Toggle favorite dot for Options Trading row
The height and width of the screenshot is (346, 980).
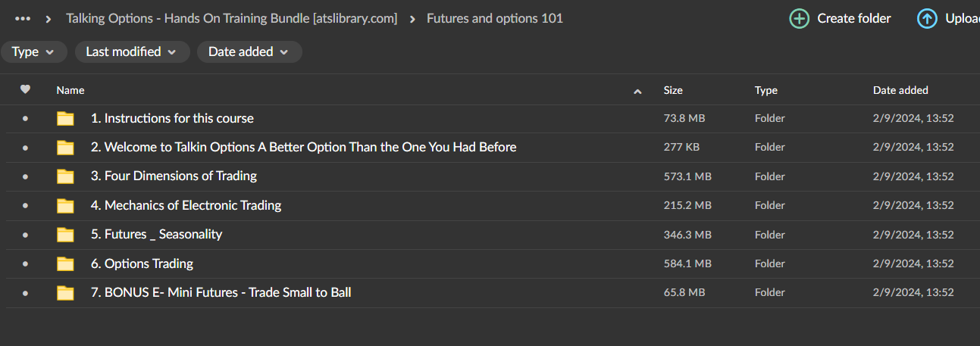click(x=25, y=264)
